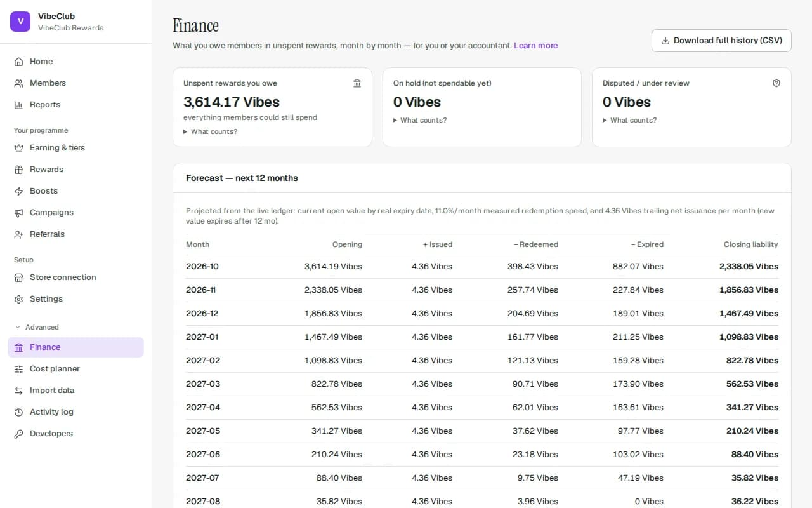812x508 pixels.
Task: Click the − Expired column header
Action: pyautogui.click(x=646, y=244)
